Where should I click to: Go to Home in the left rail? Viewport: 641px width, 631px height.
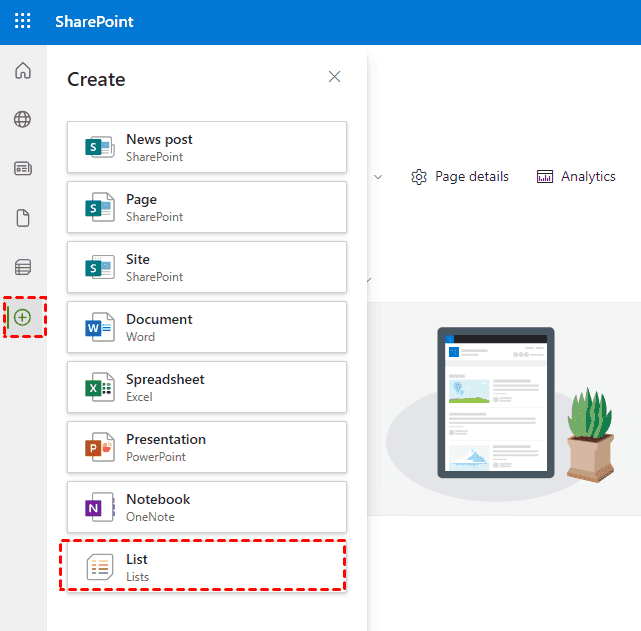[x=23, y=70]
